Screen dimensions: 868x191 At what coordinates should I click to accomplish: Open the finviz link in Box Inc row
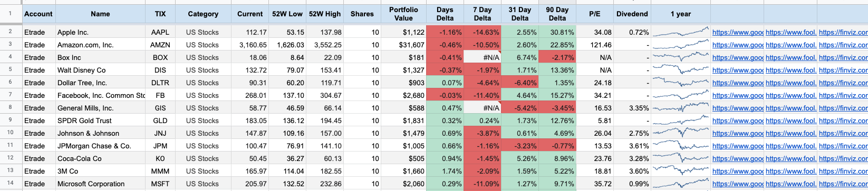843,57
